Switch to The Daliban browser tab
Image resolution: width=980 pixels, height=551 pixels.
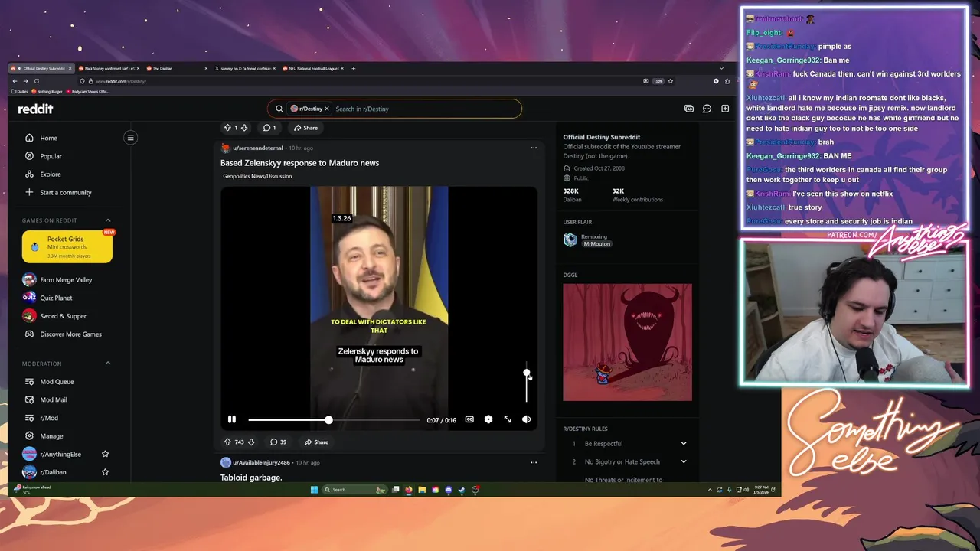click(176, 68)
